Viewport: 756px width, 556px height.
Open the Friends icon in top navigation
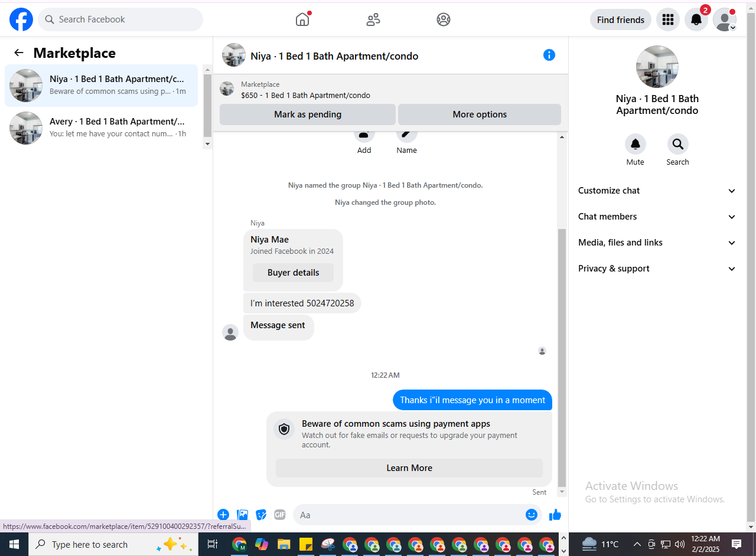click(x=373, y=19)
